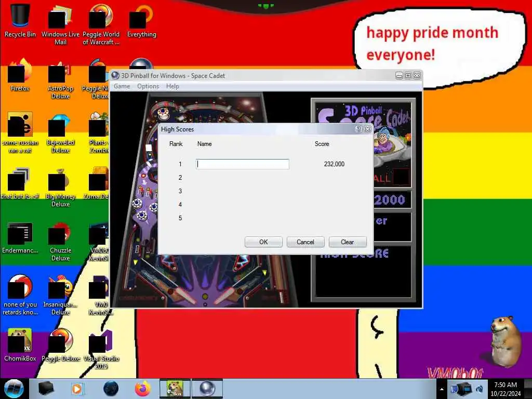Open the black folder taskbar icon
Image resolution: width=532 pixels, height=399 pixels.
pyautogui.click(x=46, y=389)
